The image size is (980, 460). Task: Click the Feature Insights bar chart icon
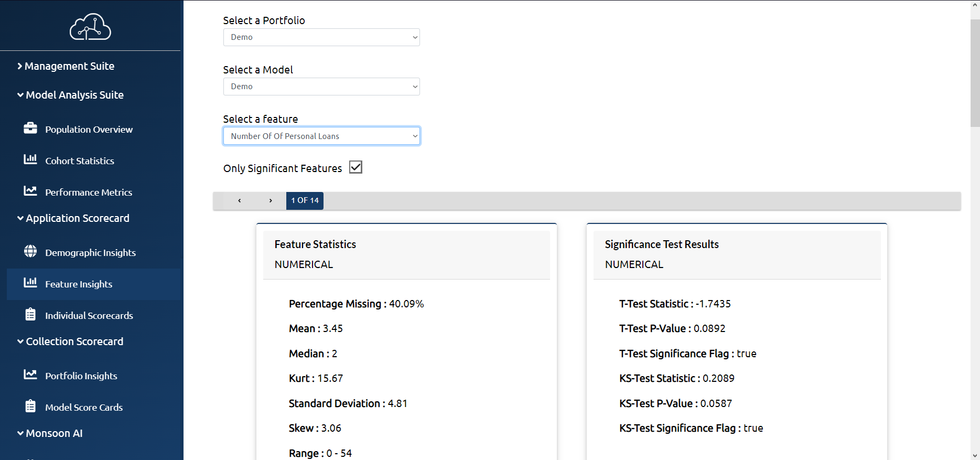[x=30, y=283]
